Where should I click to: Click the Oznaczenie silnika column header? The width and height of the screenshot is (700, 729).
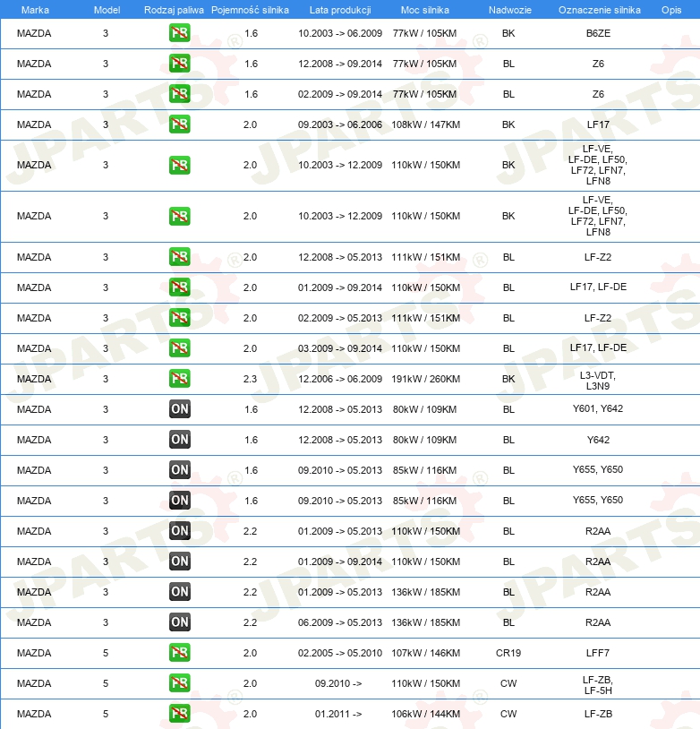pos(599,9)
